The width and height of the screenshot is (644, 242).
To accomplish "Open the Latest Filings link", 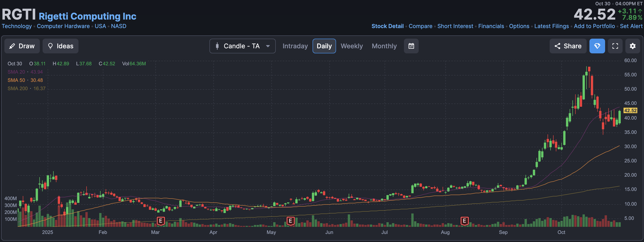I will pyautogui.click(x=551, y=26).
